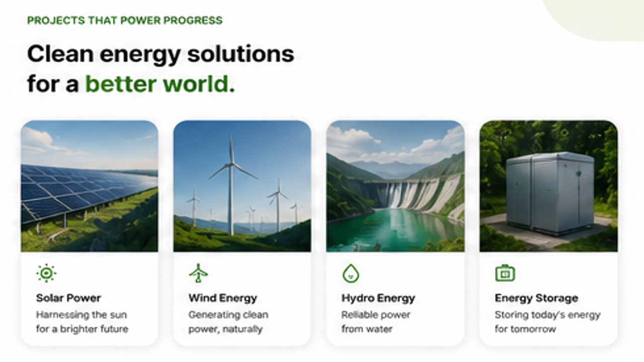The height and width of the screenshot is (362, 644).
Task: Select the Energy Storage title
Action: pos(536,298)
